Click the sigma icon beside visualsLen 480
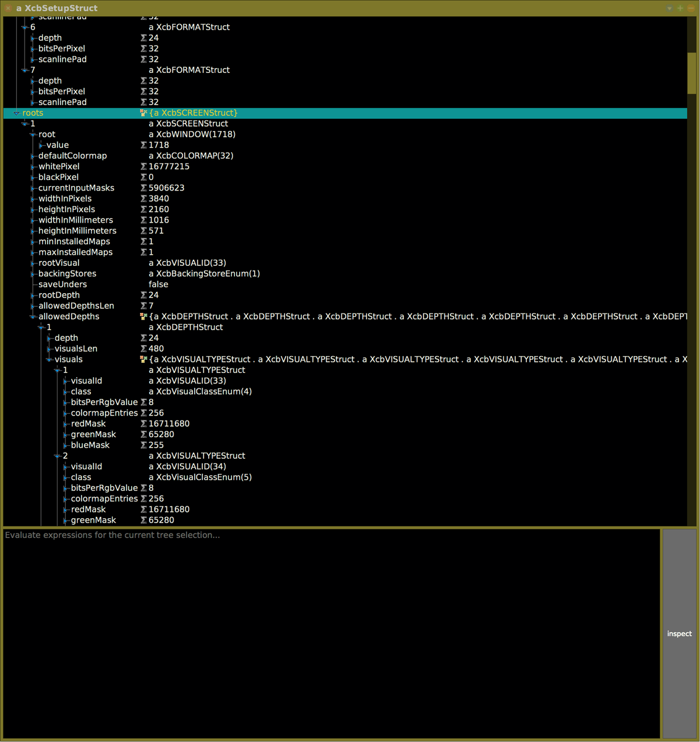Image resolution: width=700 pixels, height=742 pixels. click(x=143, y=349)
